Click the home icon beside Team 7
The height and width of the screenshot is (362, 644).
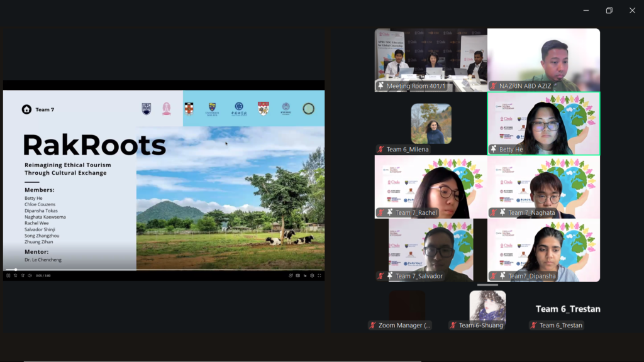click(x=26, y=109)
